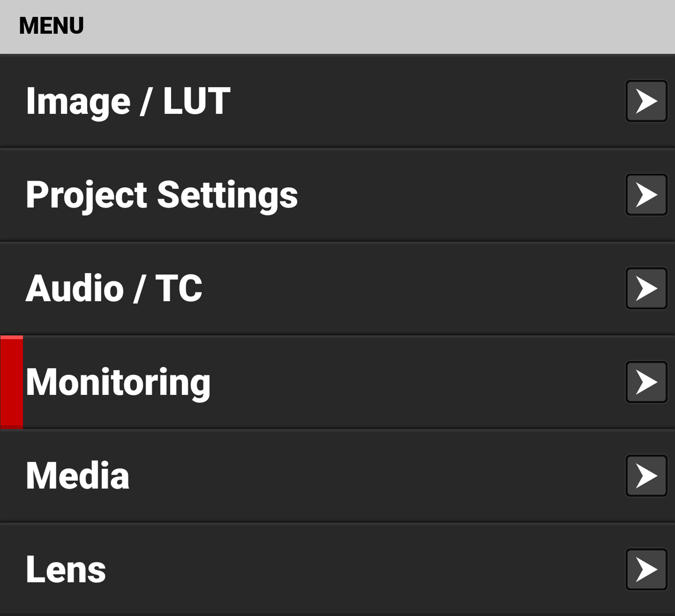Choose the Audio / TC menu label
This screenshot has width=675, height=616.
point(114,288)
